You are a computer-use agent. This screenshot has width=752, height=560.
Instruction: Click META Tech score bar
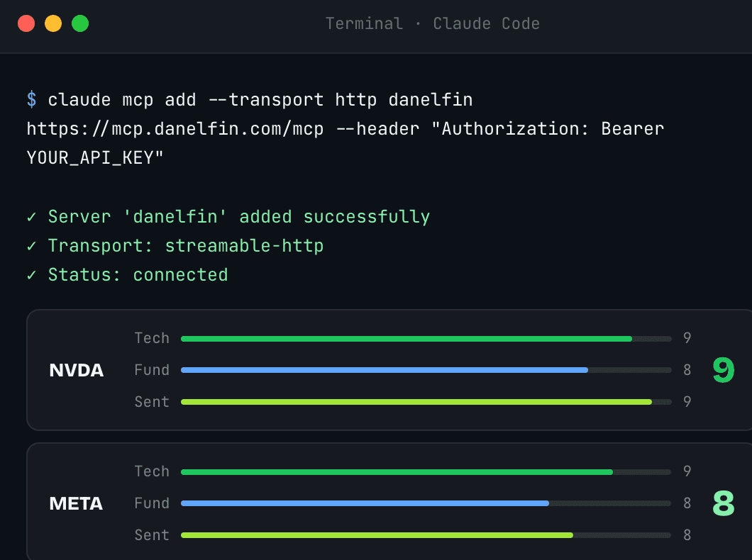pos(426,472)
